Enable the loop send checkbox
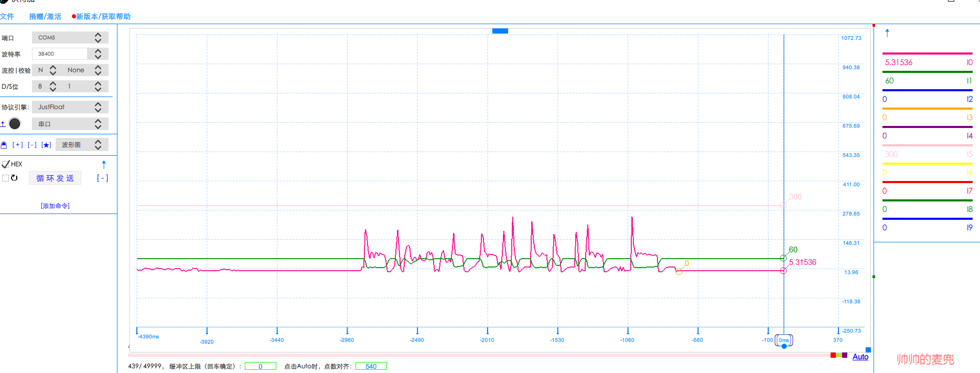 click(x=5, y=178)
